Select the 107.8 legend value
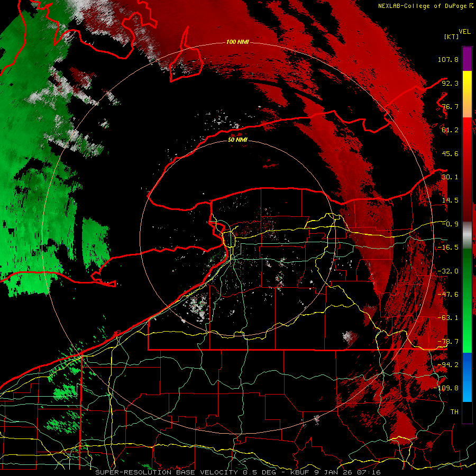 (448, 59)
